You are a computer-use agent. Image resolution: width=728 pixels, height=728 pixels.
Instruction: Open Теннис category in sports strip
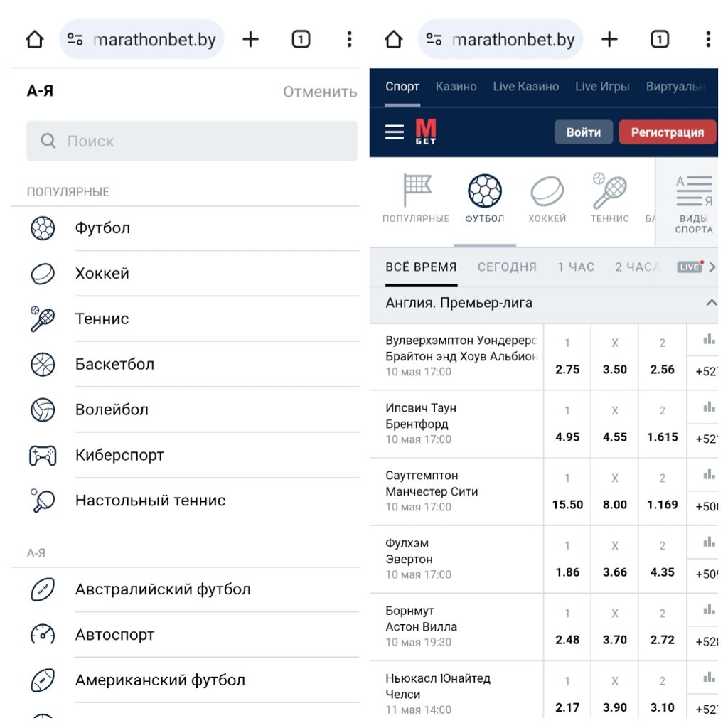coord(609,198)
